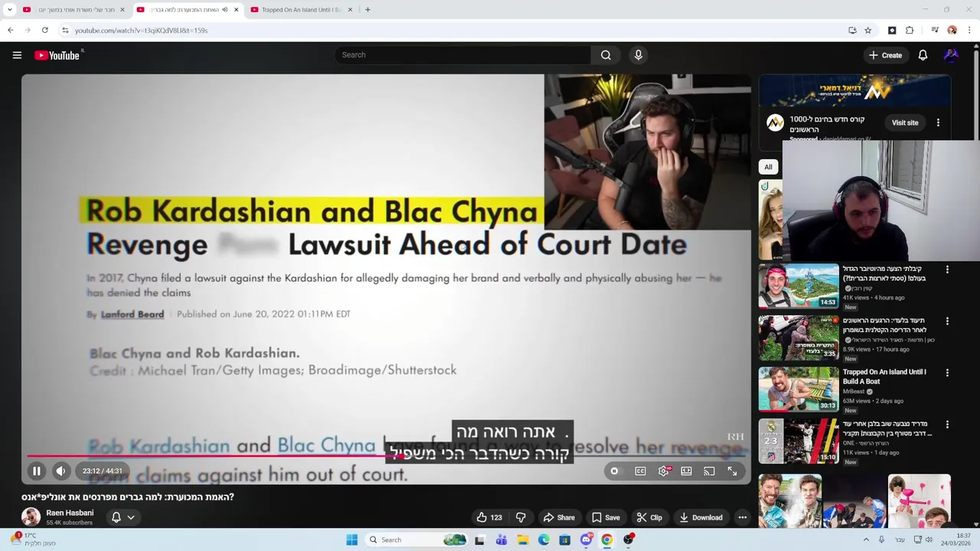This screenshot has width=980, height=551.
Task: Start voice search with the microphone
Action: click(639, 55)
